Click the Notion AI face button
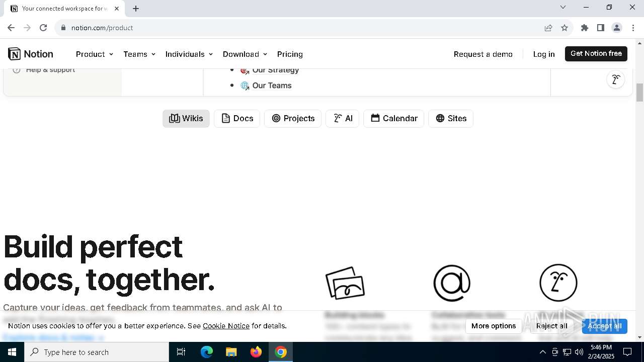The width and height of the screenshot is (644, 362). coord(615,79)
